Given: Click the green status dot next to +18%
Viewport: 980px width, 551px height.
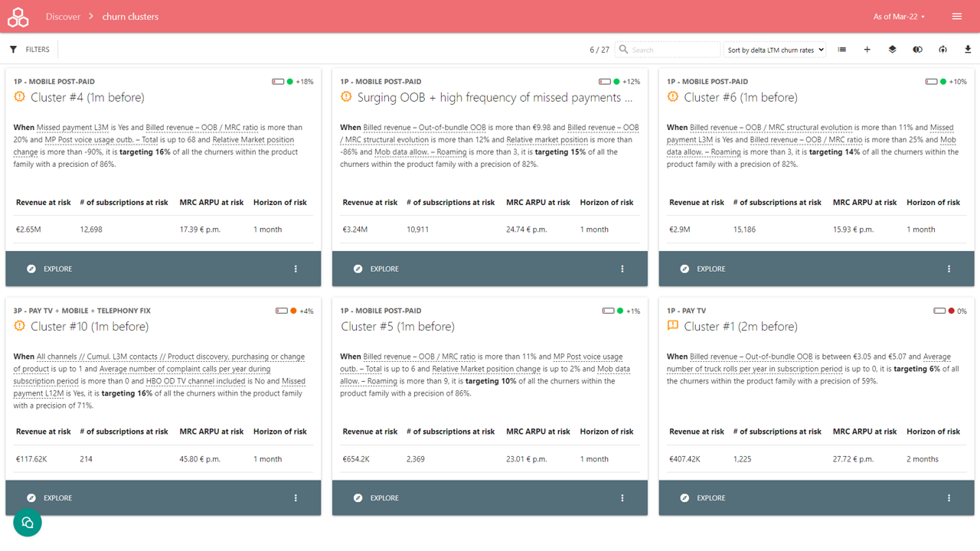Looking at the screenshot, I should 290,82.
